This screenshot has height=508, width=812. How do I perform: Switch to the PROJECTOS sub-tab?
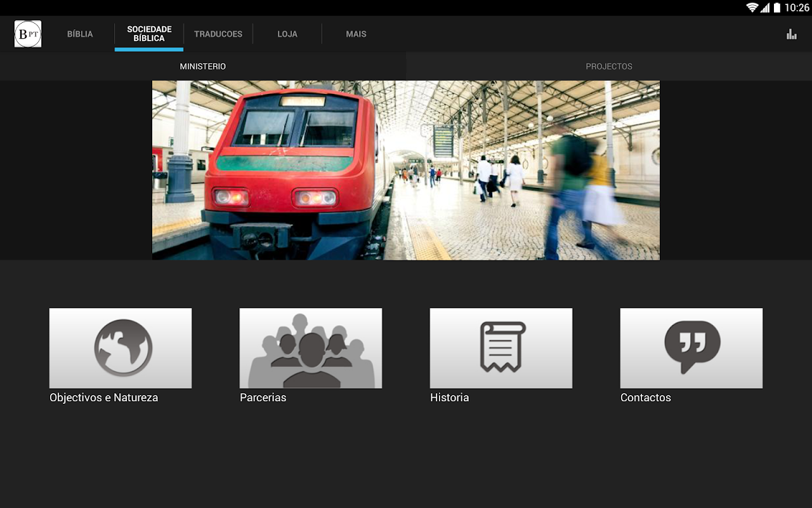point(609,66)
